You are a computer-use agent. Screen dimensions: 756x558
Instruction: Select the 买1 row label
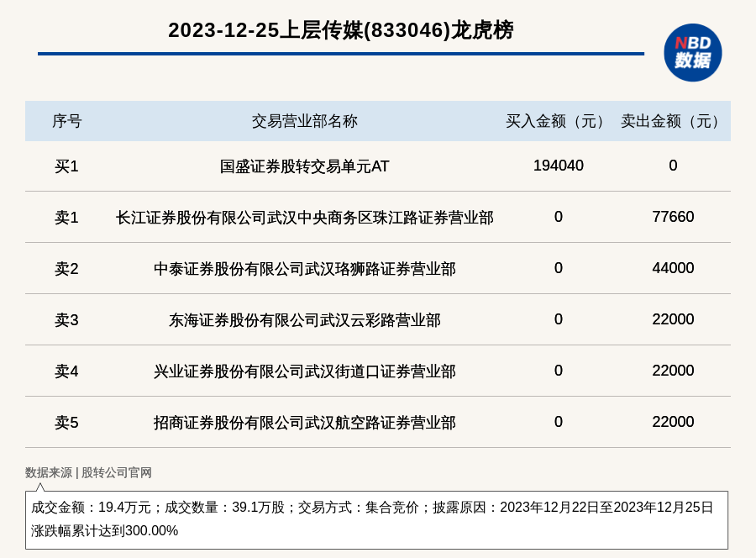pos(66,166)
